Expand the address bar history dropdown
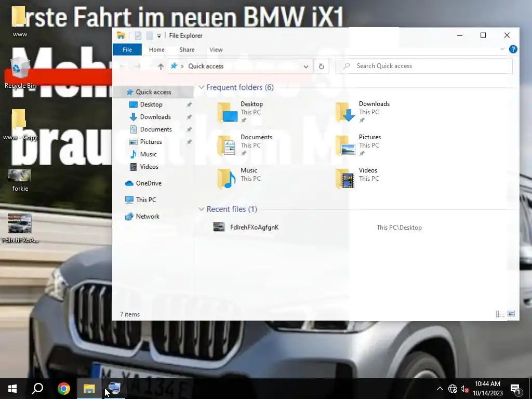 click(305, 66)
